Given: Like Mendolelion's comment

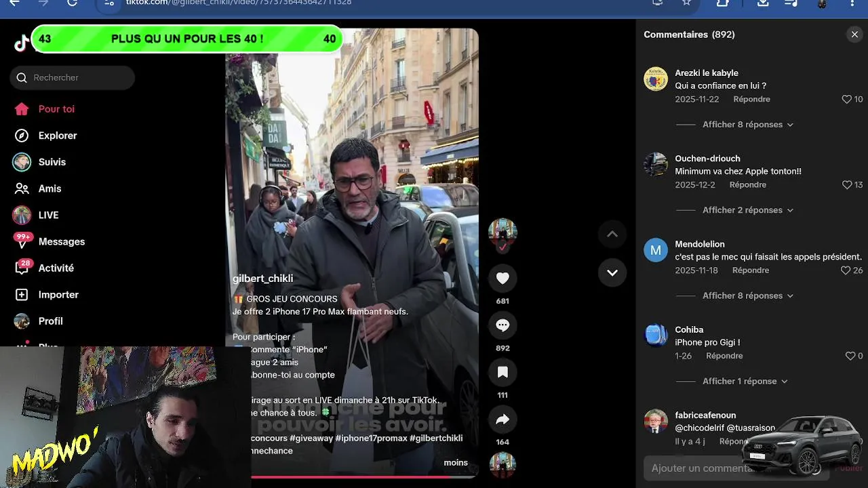Looking at the screenshot, I should pos(846,270).
